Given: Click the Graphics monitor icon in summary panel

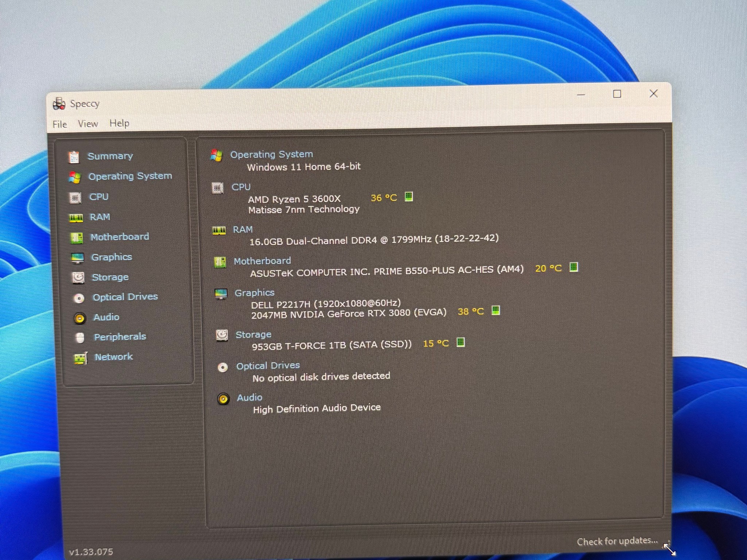Looking at the screenshot, I should coord(221,294).
